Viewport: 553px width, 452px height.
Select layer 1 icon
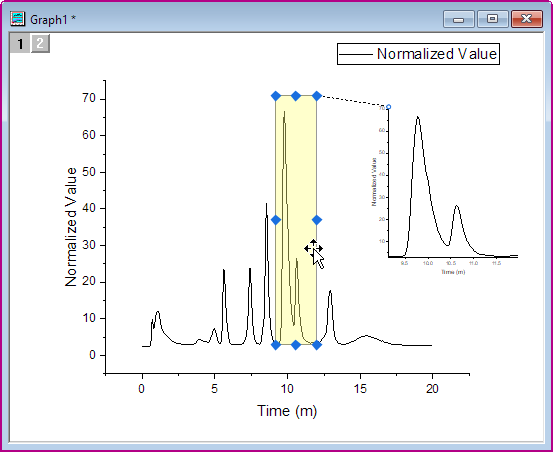(20, 44)
